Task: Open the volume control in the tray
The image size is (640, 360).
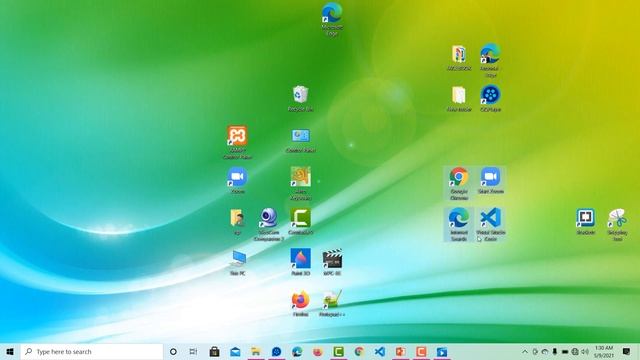Action: coord(585,351)
